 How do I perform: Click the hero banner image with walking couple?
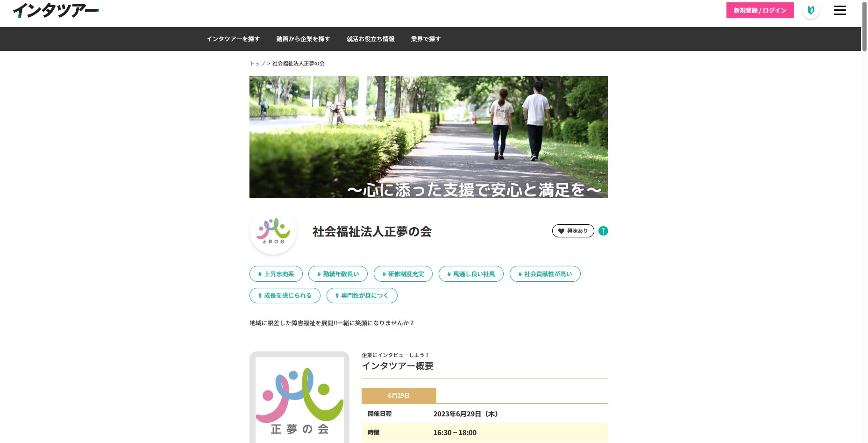pyautogui.click(x=429, y=137)
